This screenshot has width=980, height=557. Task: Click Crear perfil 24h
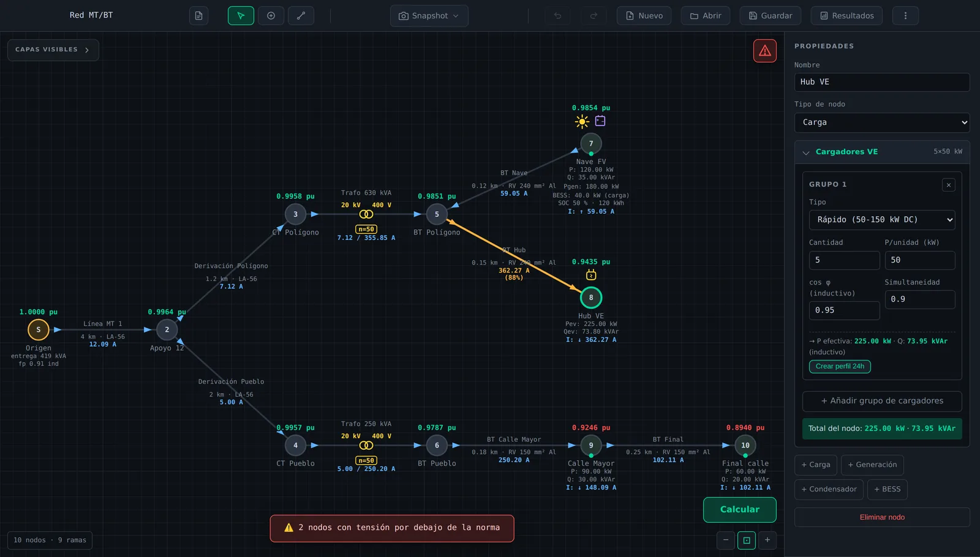click(x=840, y=367)
